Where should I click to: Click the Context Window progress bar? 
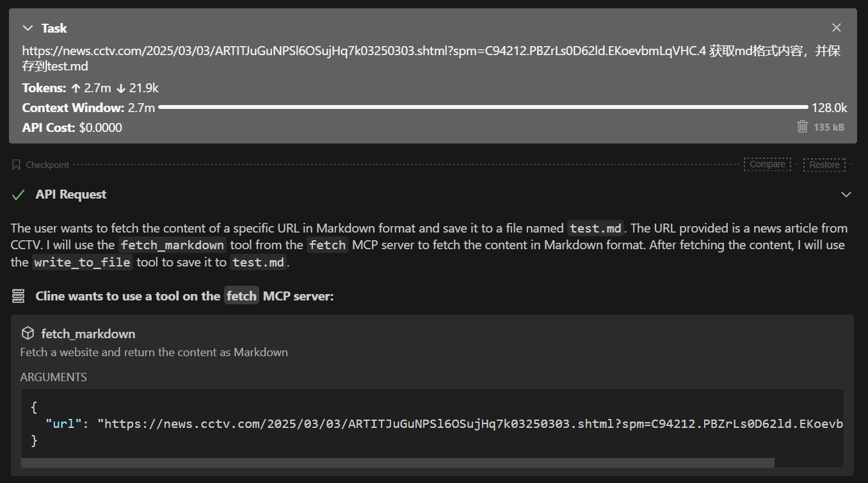tap(483, 108)
